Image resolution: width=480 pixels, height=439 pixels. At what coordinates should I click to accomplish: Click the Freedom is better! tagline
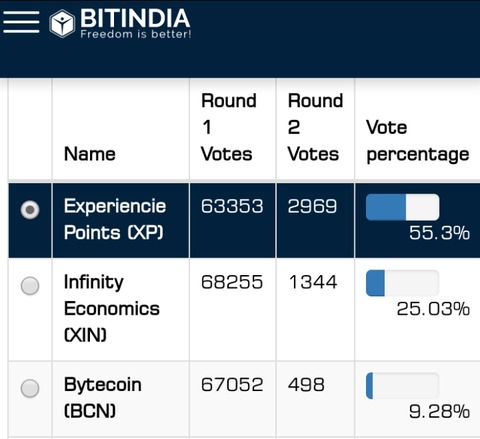pos(136,34)
